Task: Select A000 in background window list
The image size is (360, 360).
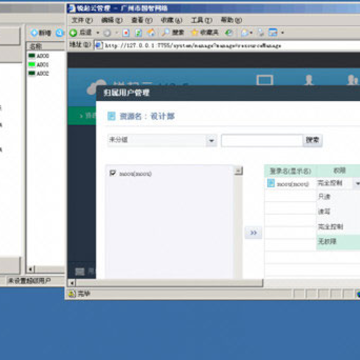Action: (x=39, y=56)
